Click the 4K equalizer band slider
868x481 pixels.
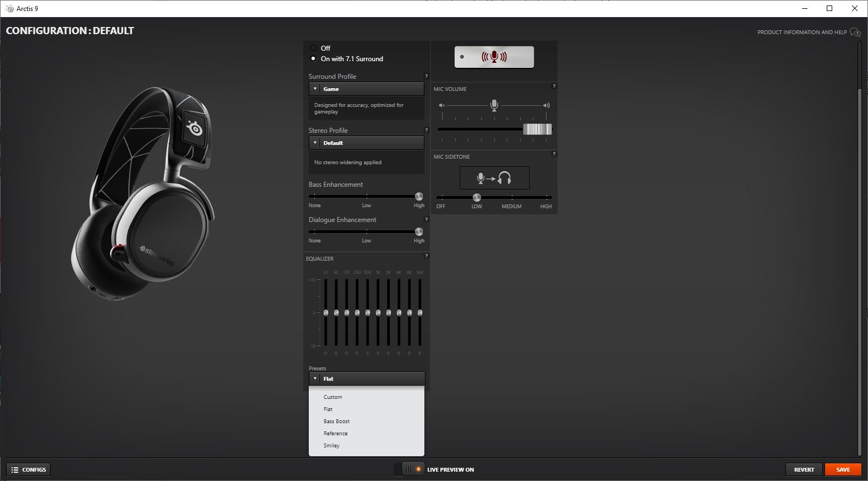tap(399, 312)
